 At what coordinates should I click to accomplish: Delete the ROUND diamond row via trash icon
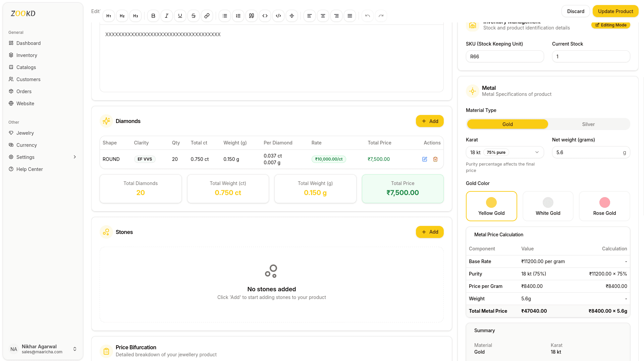tap(435, 159)
